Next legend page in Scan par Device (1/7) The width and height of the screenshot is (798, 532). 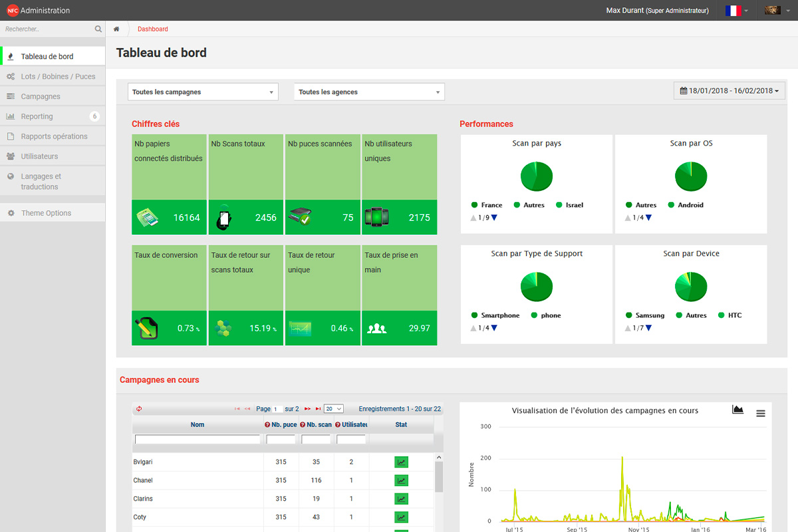648,328
